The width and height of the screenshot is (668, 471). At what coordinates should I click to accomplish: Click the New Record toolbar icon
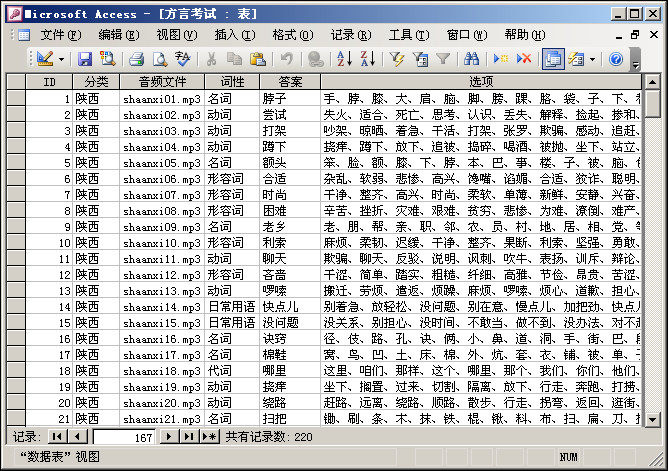tap(501, 59)
